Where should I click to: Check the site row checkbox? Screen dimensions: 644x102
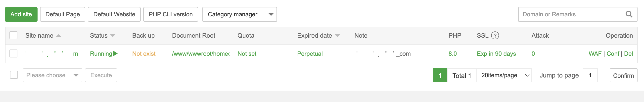pyautogui.click(x=13, y=53)
